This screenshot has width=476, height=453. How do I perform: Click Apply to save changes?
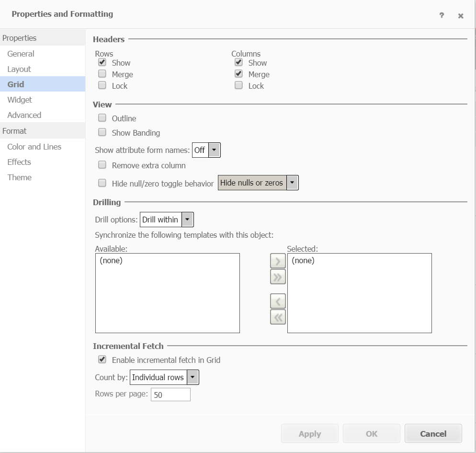click(x=309, y=433)
